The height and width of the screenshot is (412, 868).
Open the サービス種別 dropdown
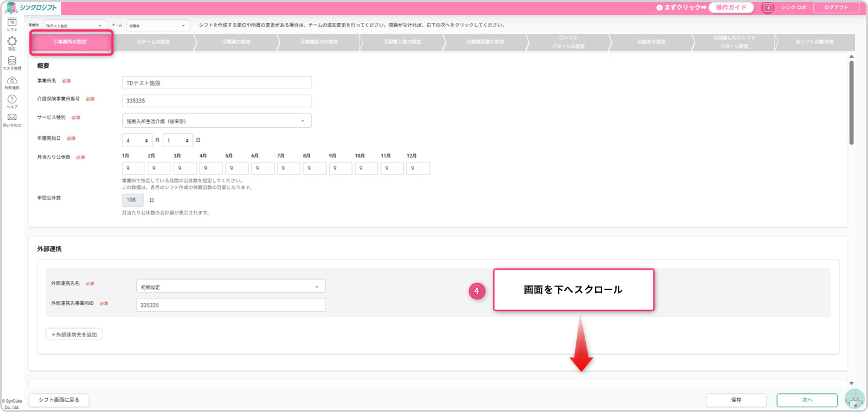[216, 121]
